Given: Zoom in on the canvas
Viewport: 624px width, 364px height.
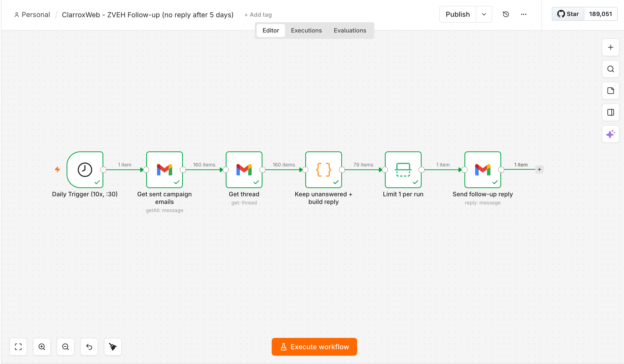Looking at the screenshot, I should [42, 347].
